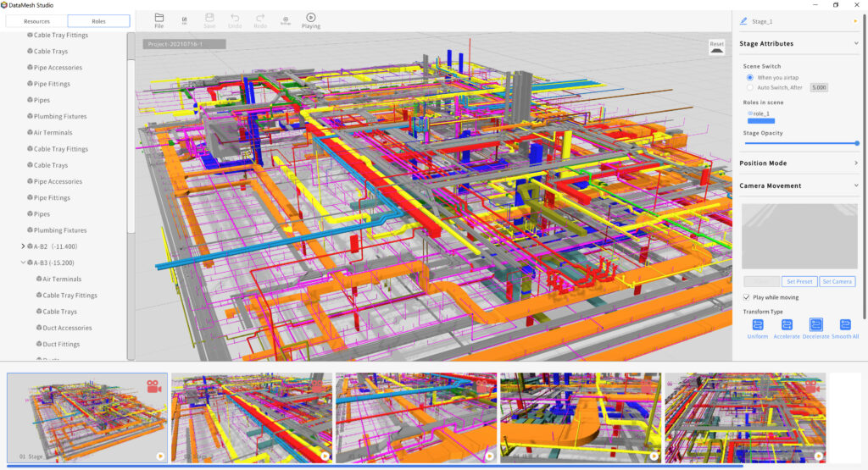This screenshot has height=470, width=868.
Task: Expand the A-B2 (-11.400) tree node
Action: 23,246
